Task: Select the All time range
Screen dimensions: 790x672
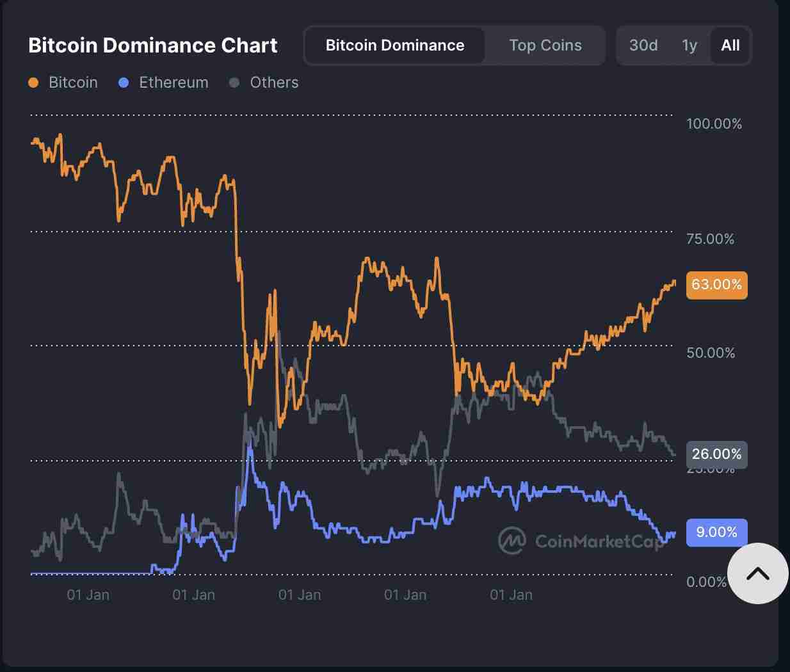Action: 730,45
